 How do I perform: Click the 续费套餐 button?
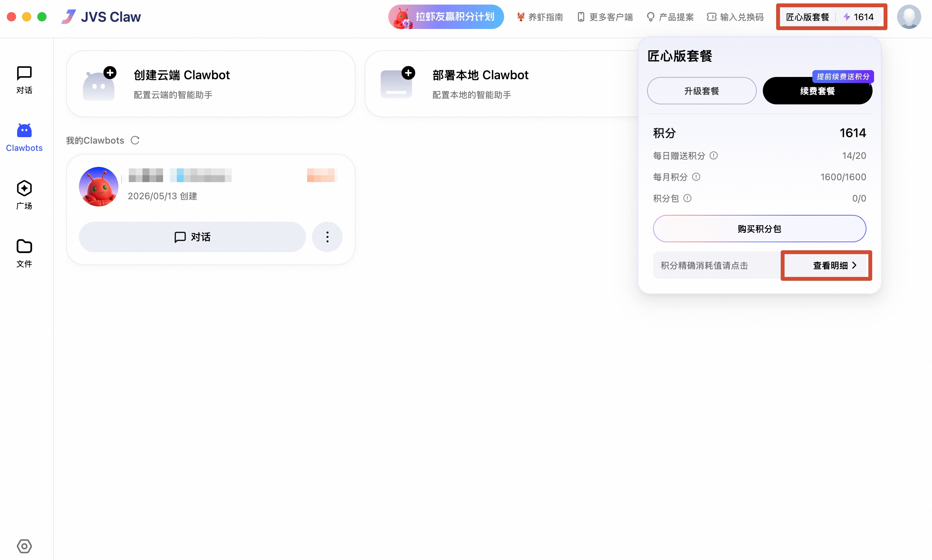click(817, 91)
